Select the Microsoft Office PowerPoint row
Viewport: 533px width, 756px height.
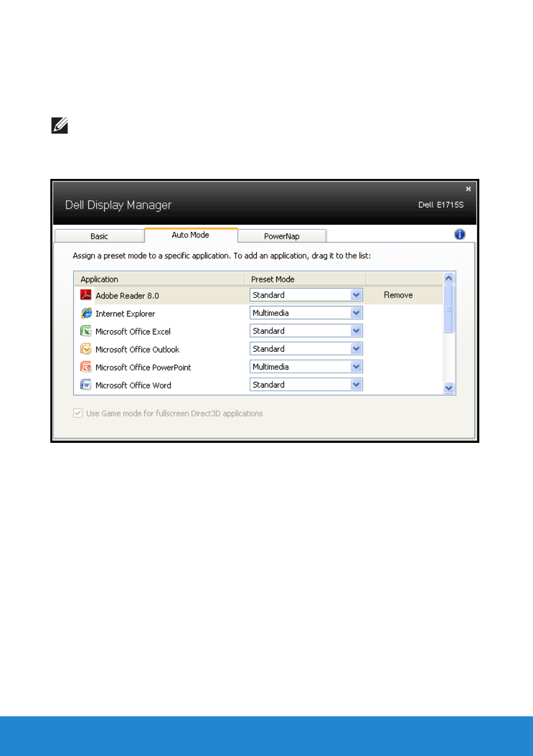[x=258, y=367]
